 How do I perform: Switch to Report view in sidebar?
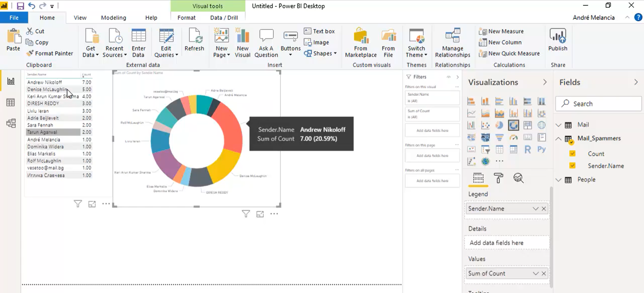click(x=11, y=81)
